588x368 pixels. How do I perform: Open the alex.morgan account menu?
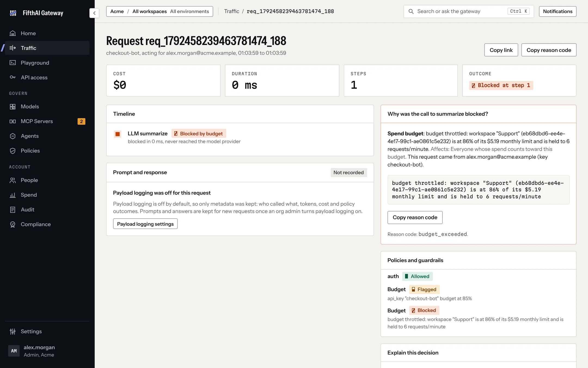[x=47, y=351]
